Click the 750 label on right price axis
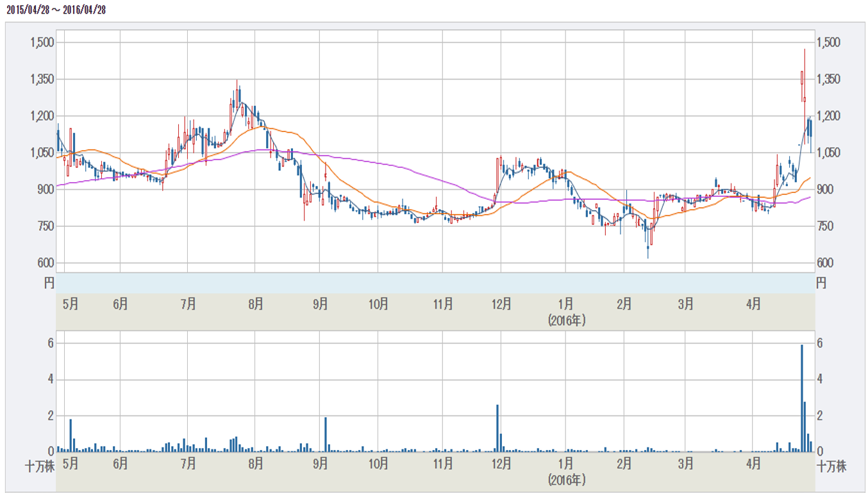 (825, 226)
